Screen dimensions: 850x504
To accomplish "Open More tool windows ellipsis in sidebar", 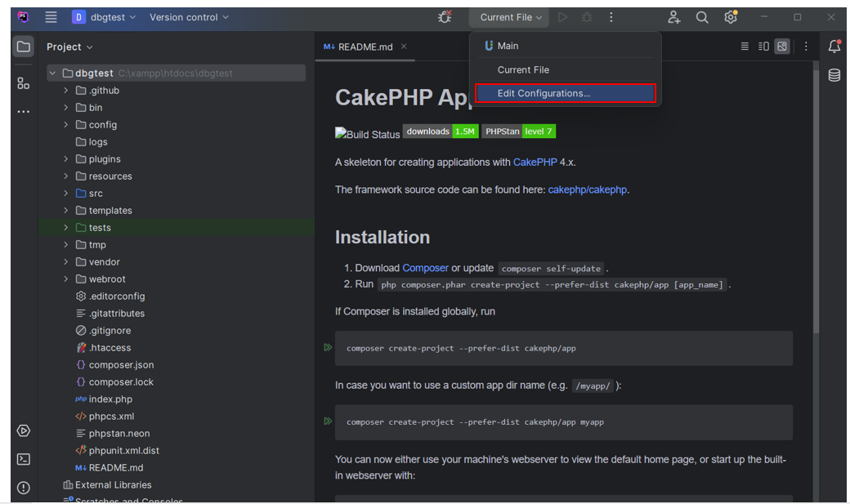I will [24, 112].
